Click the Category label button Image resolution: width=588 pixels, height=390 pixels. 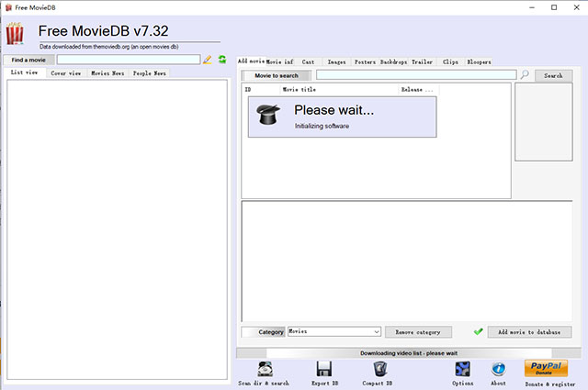(264, 332)
